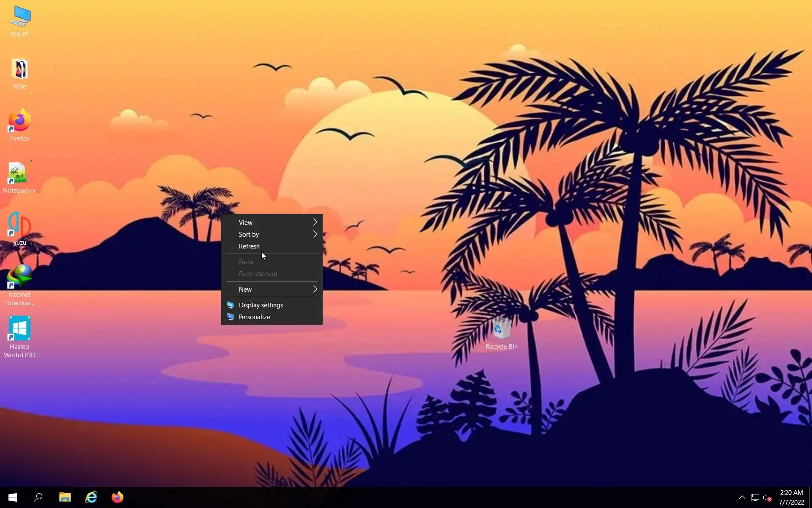Expand the Sort by submenu
812x508 pixels.
click(272, 234)
